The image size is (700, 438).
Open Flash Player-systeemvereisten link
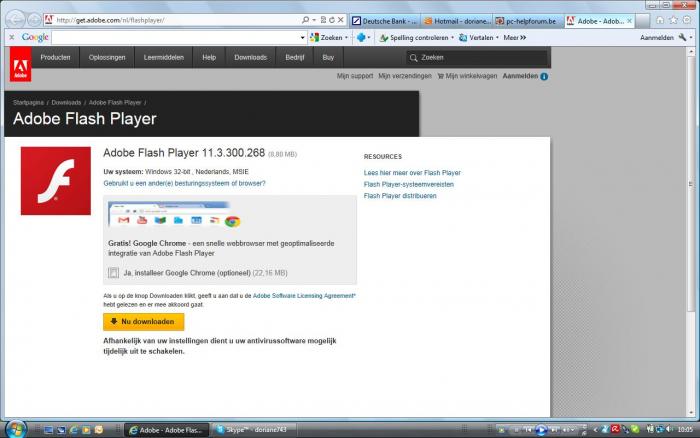pyautogui.click(x=408, y=184)
